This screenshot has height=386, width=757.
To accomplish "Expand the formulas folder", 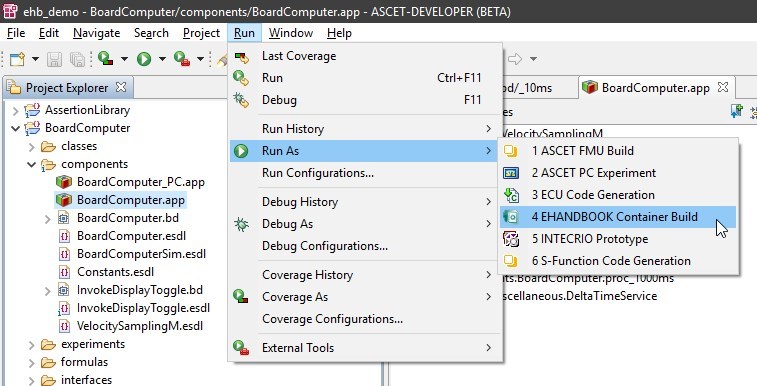I will (31, 362).
